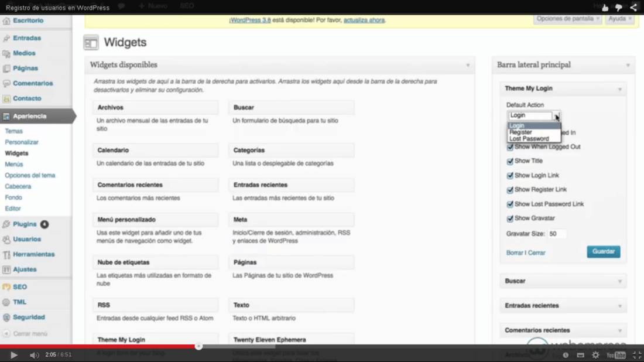Mute the video using the speaker icon
644x362 pixels.
point(34,355)
